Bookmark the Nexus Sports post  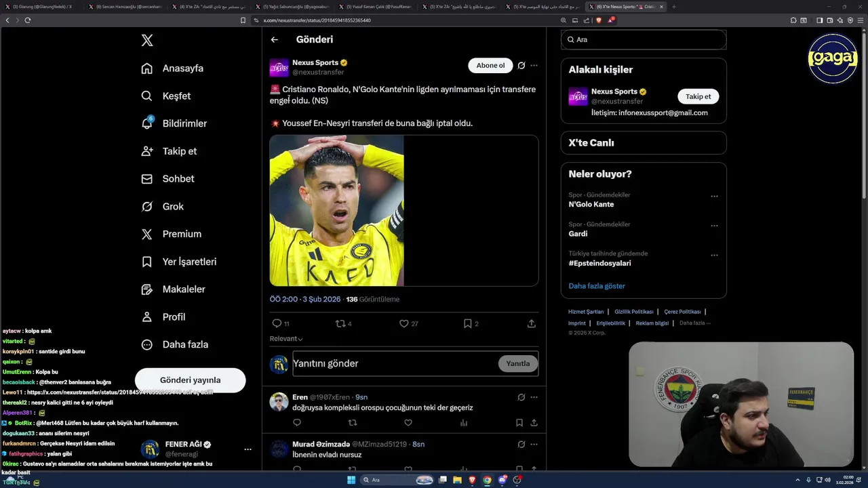[x=467, y=324]
